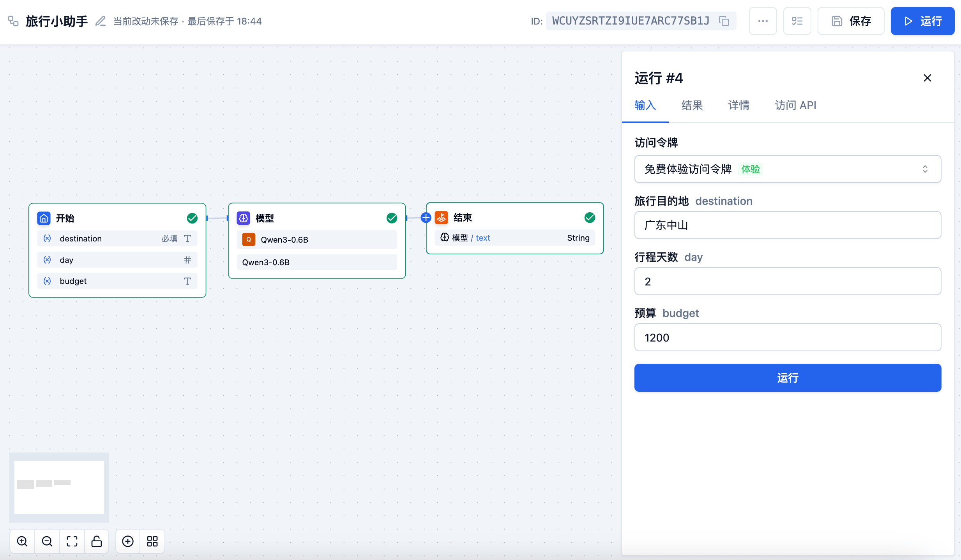Open the 访问 API tab

pos(795,105)
